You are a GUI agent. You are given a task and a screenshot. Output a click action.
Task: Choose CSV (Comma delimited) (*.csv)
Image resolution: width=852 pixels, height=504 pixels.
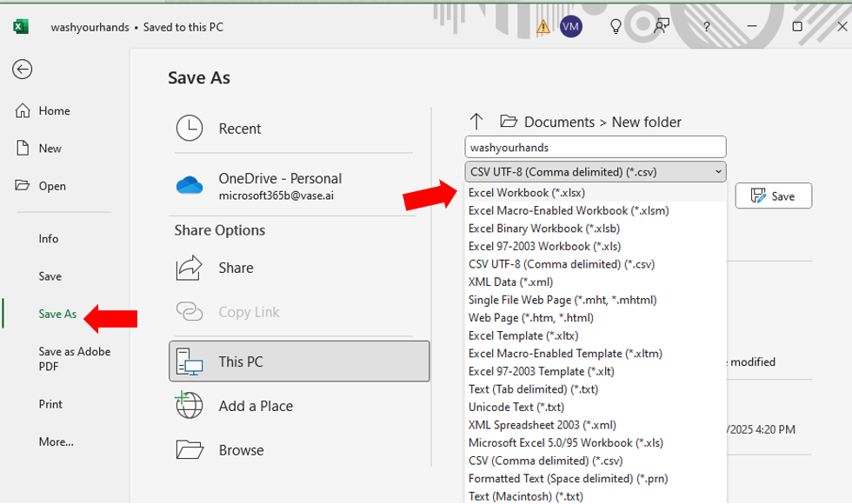point(596,461)
